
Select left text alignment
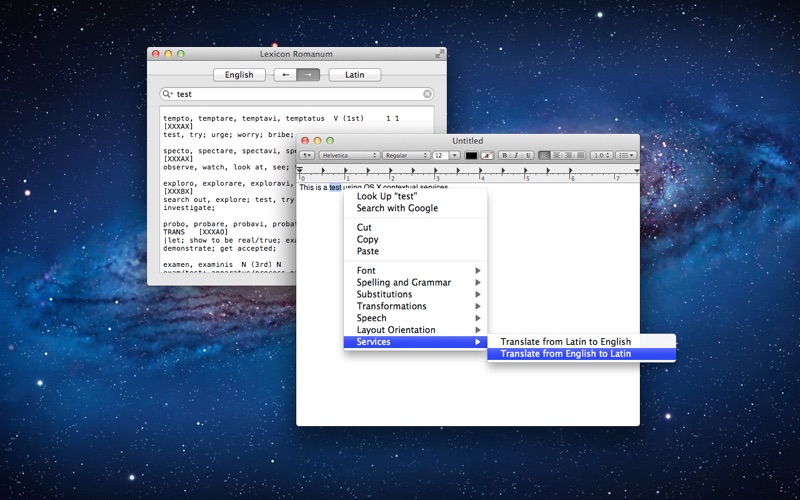click(545, 155)
